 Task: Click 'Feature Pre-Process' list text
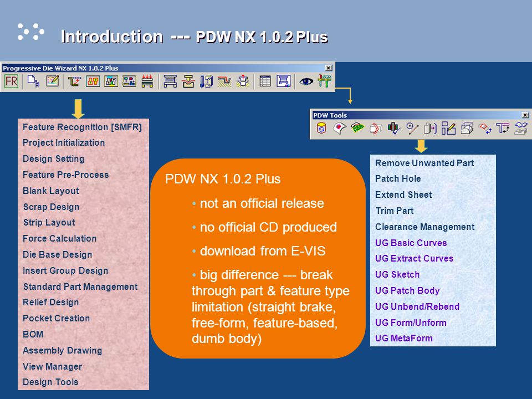click(x=66, y=175)
